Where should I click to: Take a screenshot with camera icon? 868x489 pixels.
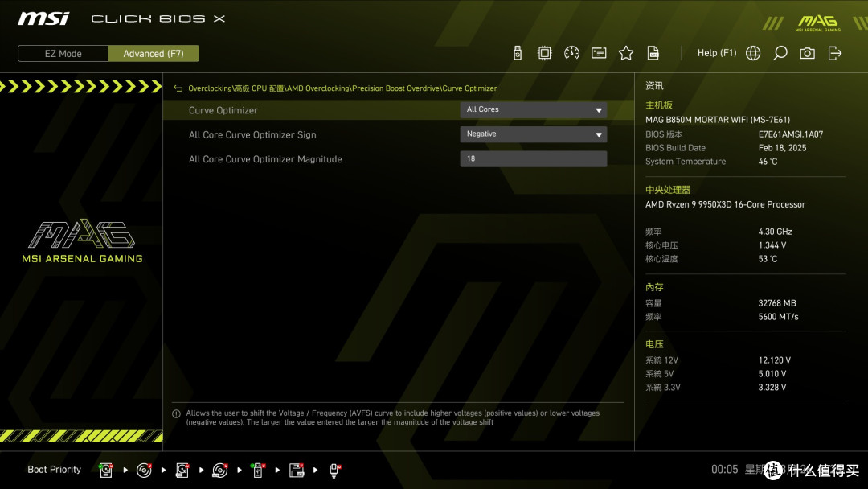(x=807, y=53)
